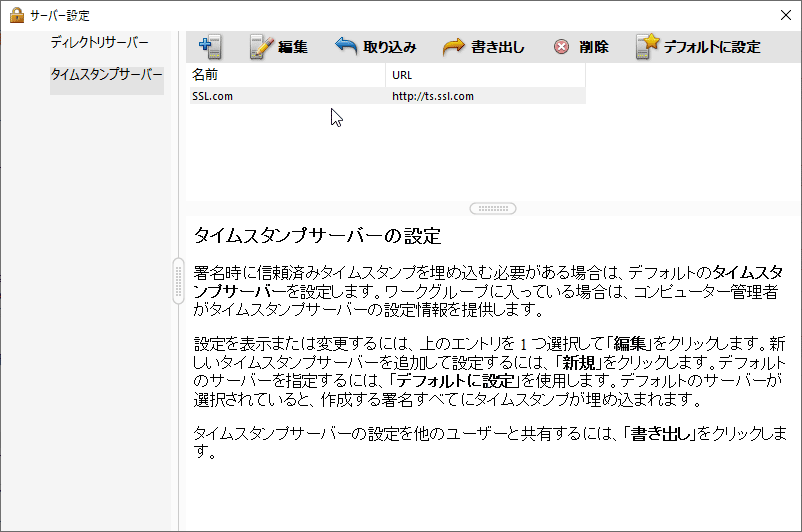
Task: Click the padlock icon in title bar
Action: tap(16, 15)
